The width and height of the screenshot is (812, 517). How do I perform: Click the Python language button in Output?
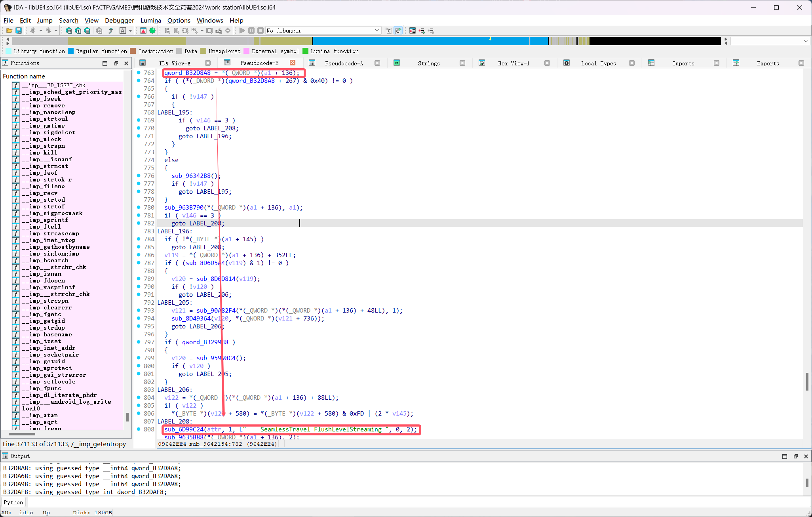(13, 502)
